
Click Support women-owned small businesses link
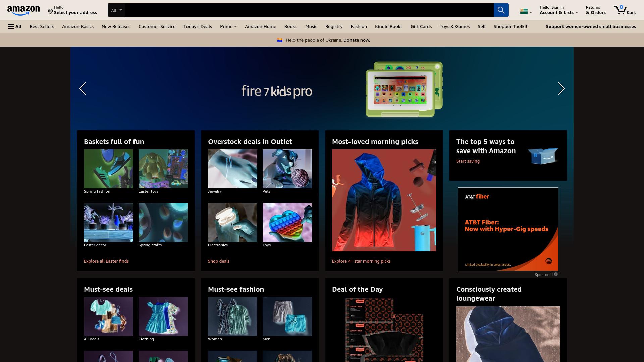(591, 26)
